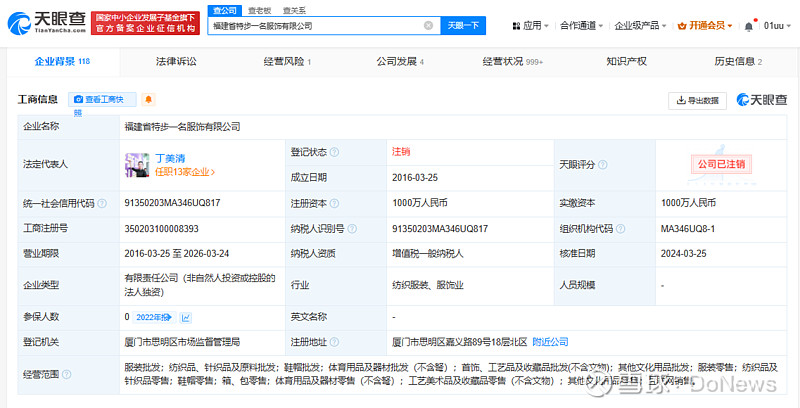Switch to 企业背景 tab
Screen dimensions: 800x408
(62, 62)
